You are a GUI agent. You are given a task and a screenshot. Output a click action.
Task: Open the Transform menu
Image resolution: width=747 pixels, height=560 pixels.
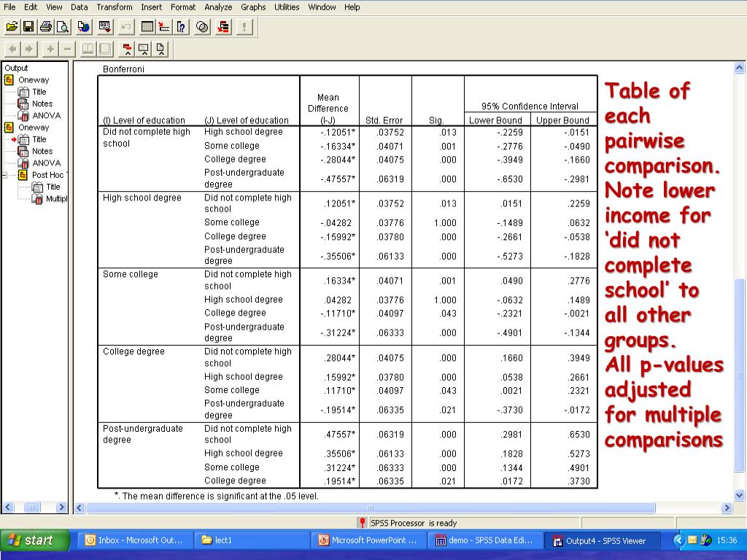pos(115,7)
